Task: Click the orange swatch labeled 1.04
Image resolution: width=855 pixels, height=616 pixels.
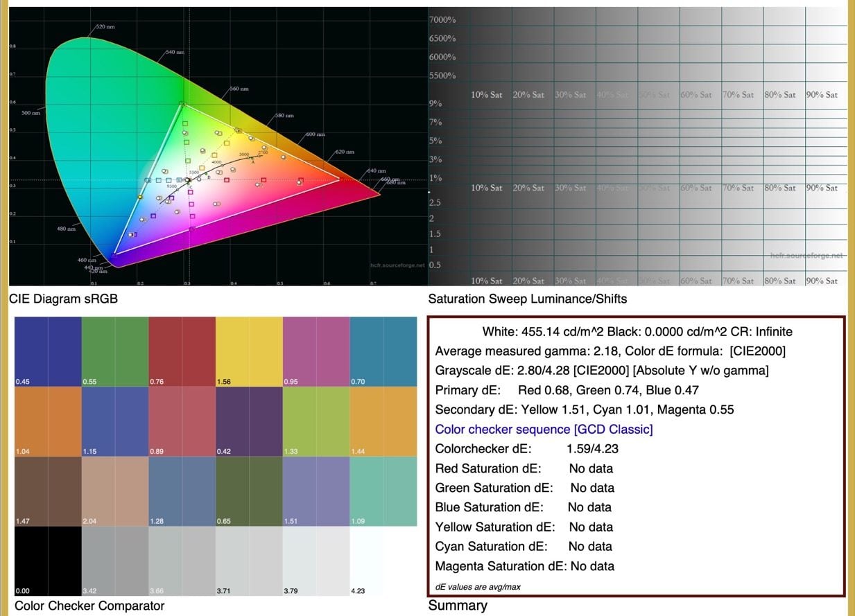Action: pyautogui.click(x=47, y=421)
